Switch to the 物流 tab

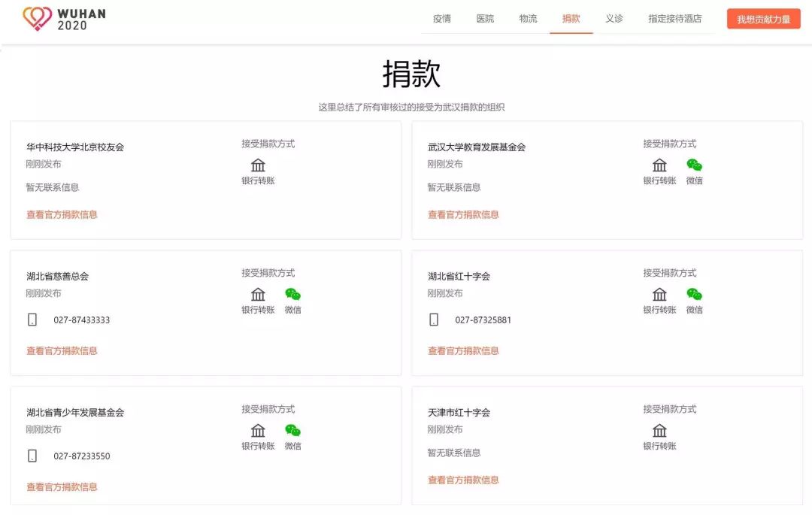[x=529, y=19]
